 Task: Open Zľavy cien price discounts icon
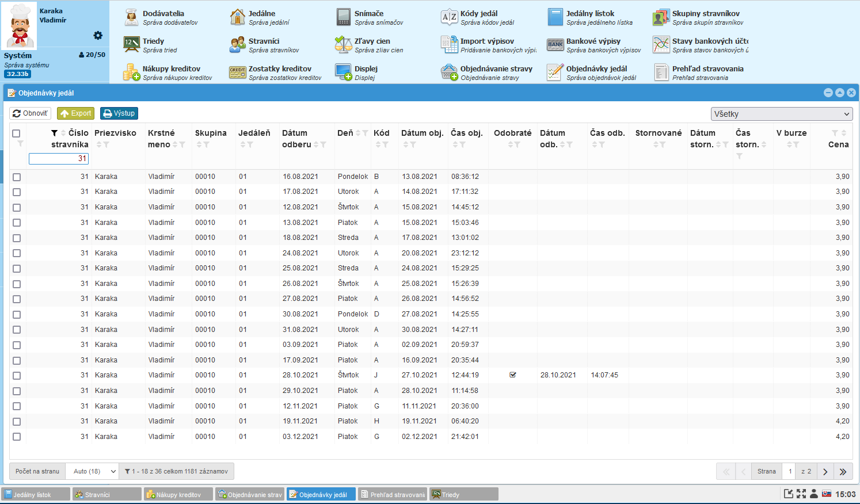click(344, 45)
